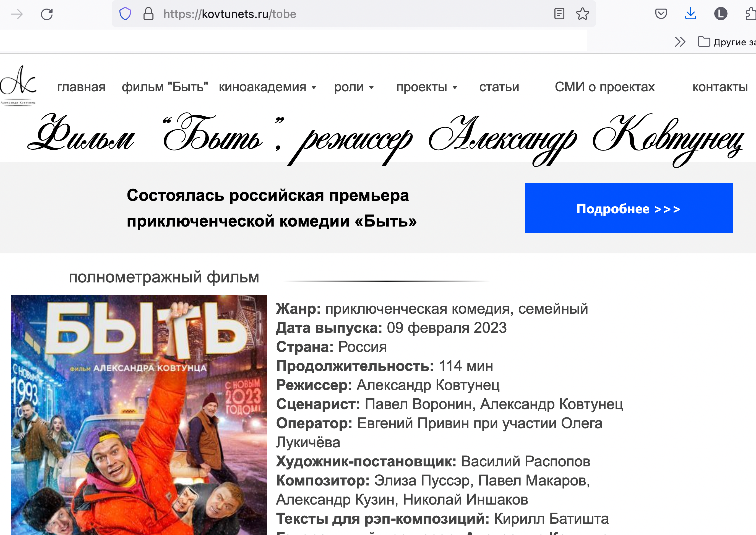The image size is (756, 535).
Task: Click the site security padlock icon
Action: pos(148,14)
